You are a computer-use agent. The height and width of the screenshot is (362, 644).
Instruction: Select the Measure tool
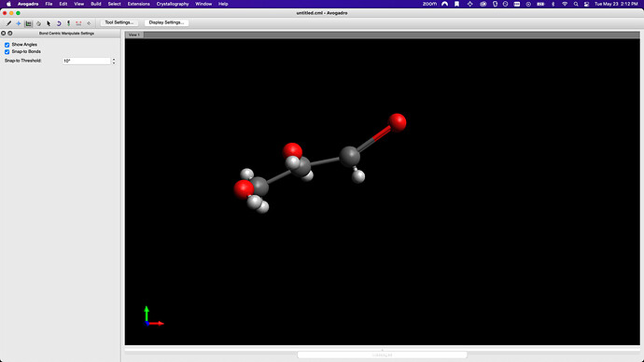[78, 23]
